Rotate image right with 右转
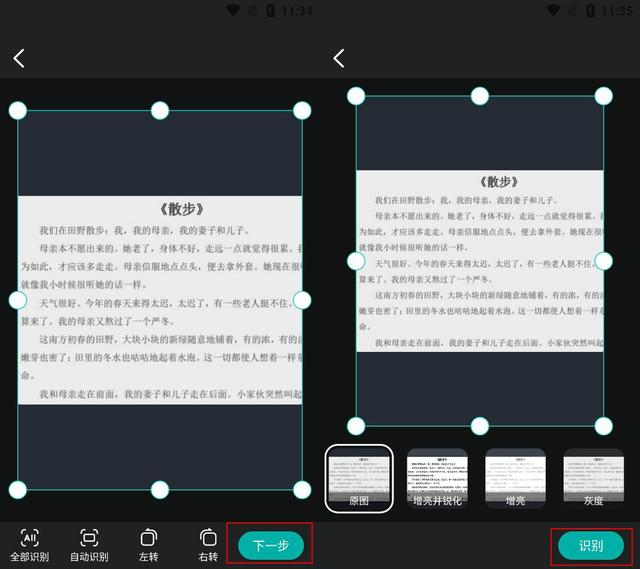The image size is (640, 569). (x=208, y=538)
